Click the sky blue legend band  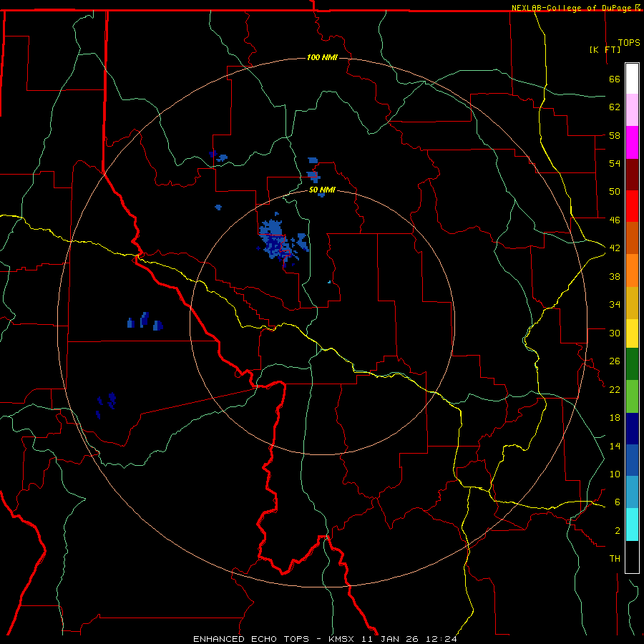(x=632, y=492)
